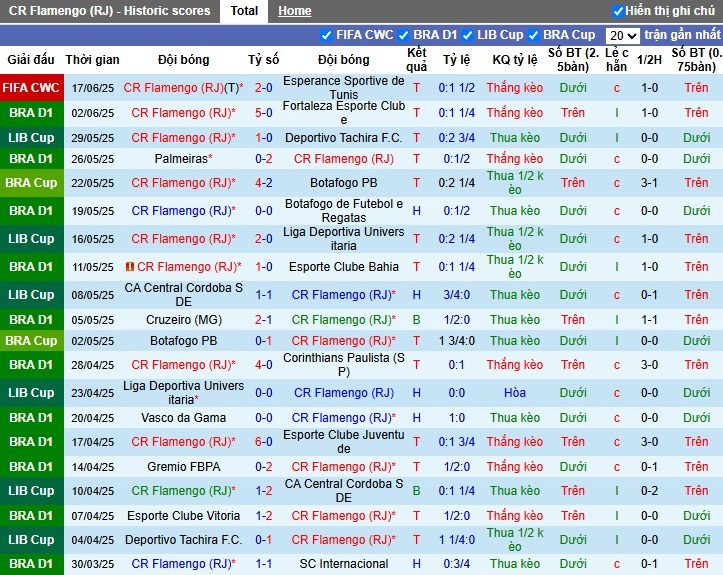Screen dimensions: 723x575
Task: Open the Palmeiras team link
Action: [184, 159]
